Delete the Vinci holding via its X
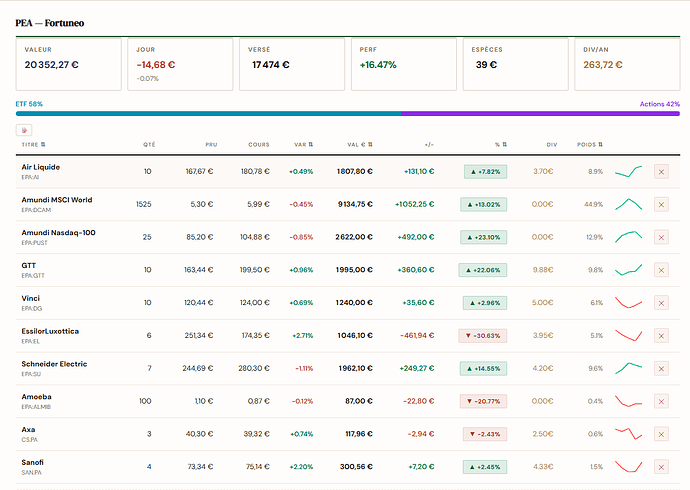This screenshot has width=690, height=490. [x=661, y=303]
